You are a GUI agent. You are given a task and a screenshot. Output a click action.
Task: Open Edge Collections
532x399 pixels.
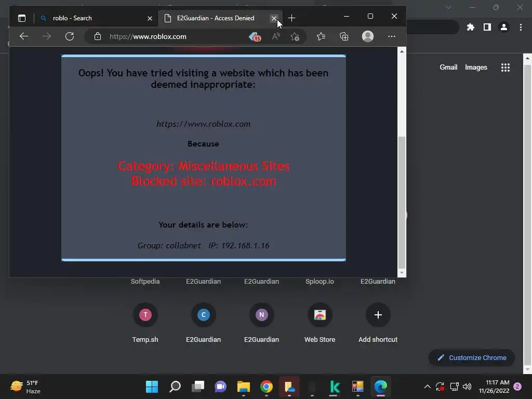pyautogui.click(x=344, y=36)
